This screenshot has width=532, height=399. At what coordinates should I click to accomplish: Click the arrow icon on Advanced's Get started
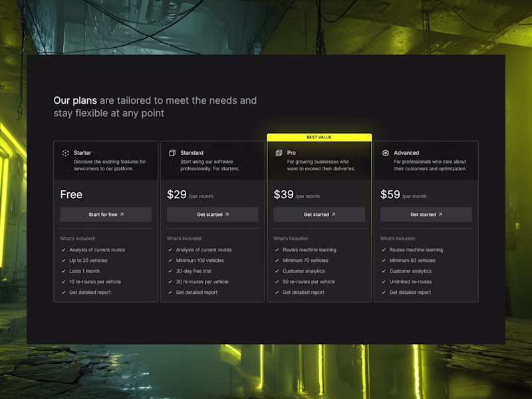[440, 215]
